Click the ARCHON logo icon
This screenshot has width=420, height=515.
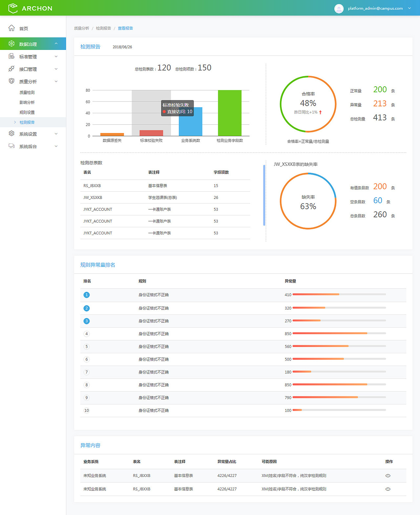coord(13,8)
